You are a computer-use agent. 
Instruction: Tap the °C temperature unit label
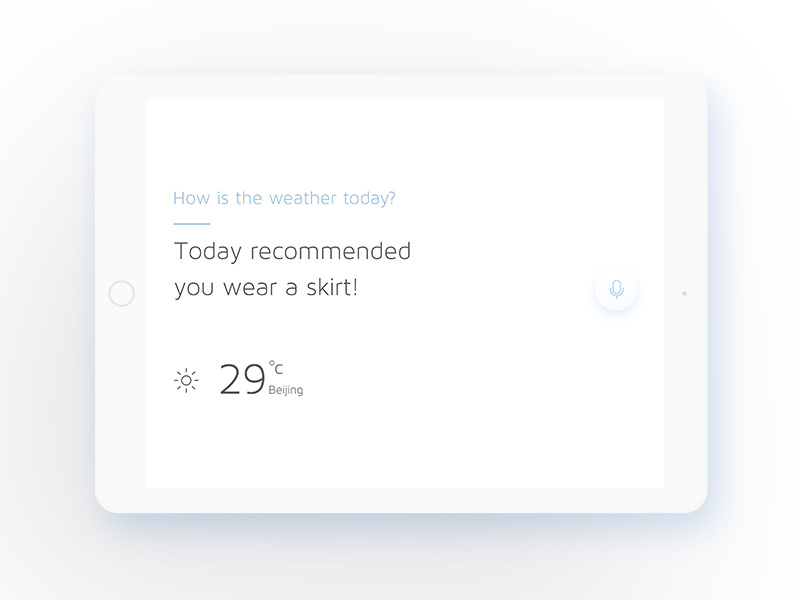[x=275, y=368]
